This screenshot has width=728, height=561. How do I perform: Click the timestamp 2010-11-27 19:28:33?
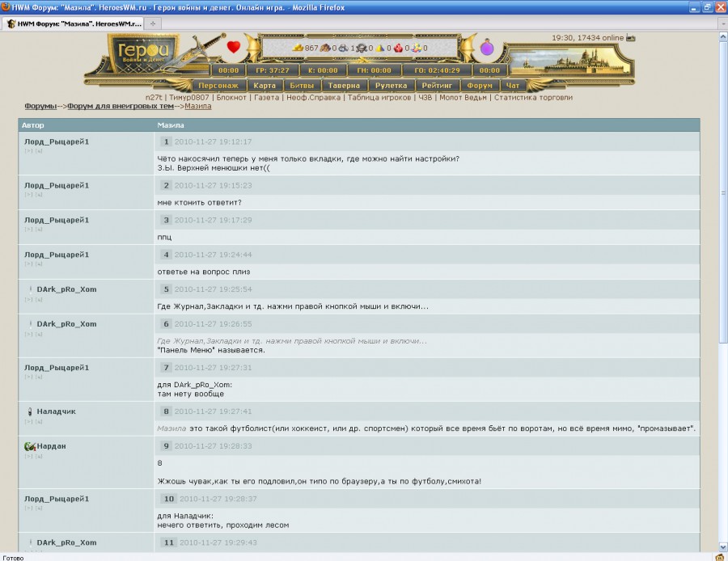(x=213, y=446)
